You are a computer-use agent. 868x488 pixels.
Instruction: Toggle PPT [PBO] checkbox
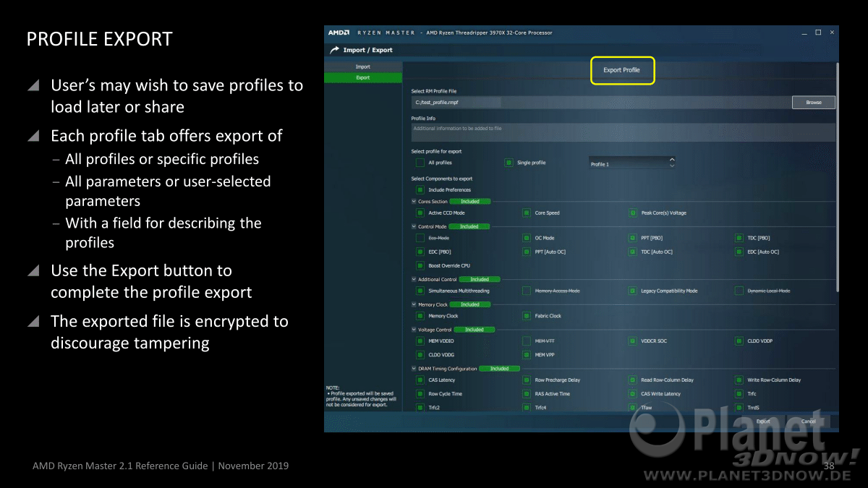(x=633, y=238)
